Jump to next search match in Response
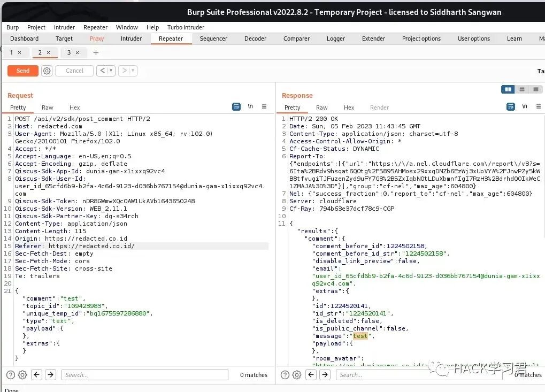This screenshot has width=545, height=392. (x=325, y=375)
